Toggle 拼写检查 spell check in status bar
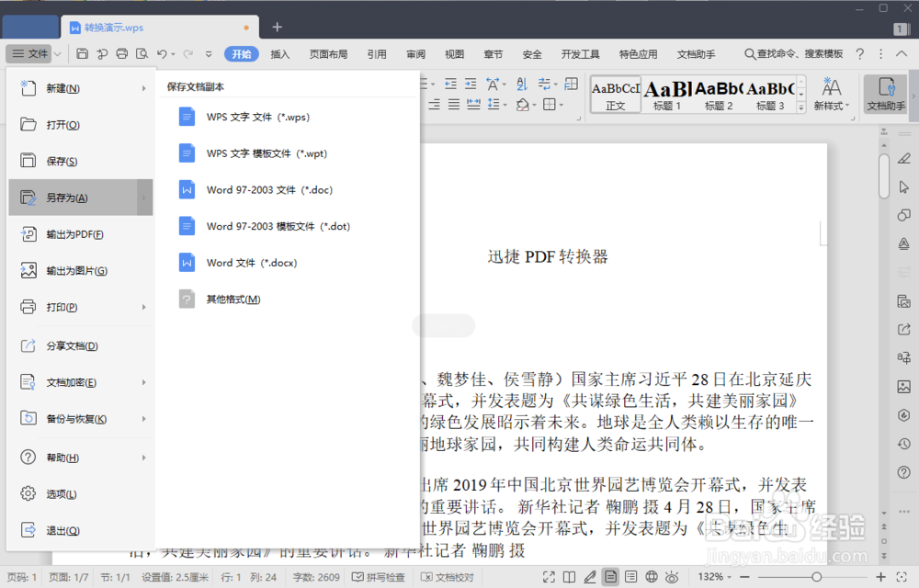The width and height of the screenshot is (919, 588). (378, 578)
